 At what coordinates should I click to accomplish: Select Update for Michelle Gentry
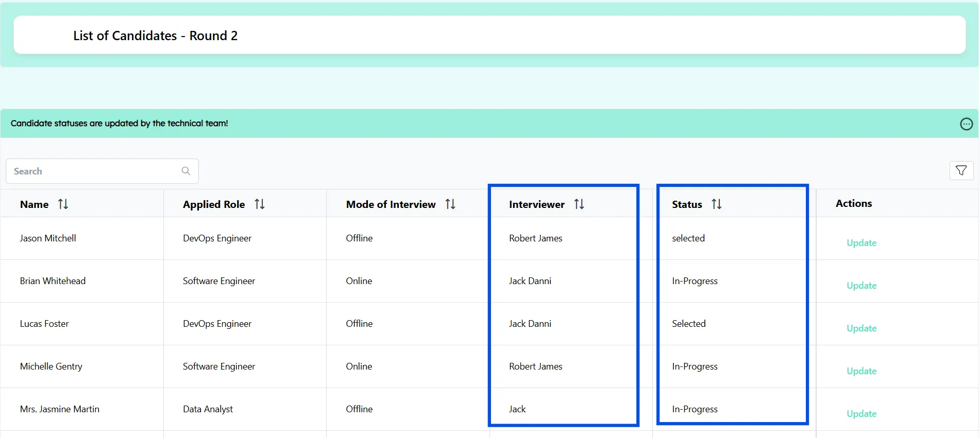click(x=861, y=371)
